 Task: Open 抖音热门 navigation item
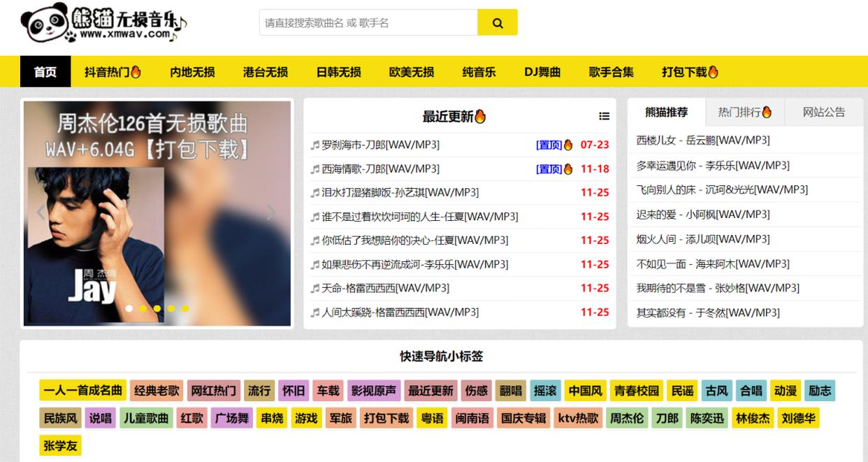coord(113,72)
